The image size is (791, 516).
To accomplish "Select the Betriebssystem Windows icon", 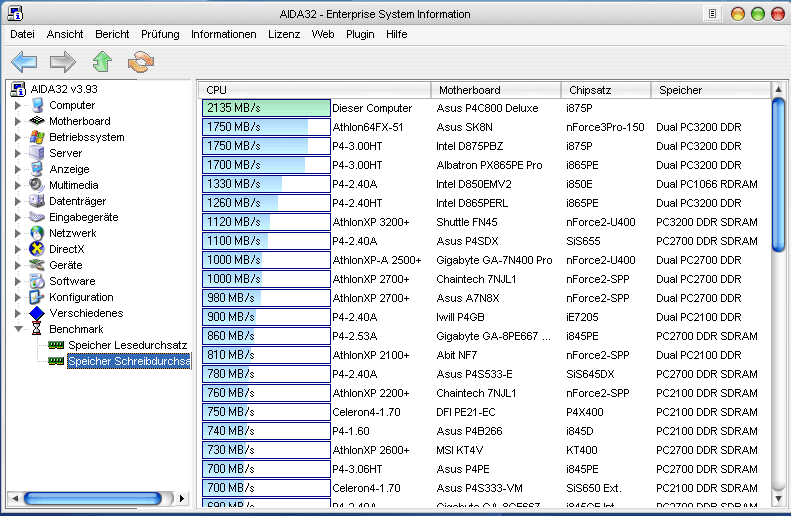I will click(x=37, y=137).
